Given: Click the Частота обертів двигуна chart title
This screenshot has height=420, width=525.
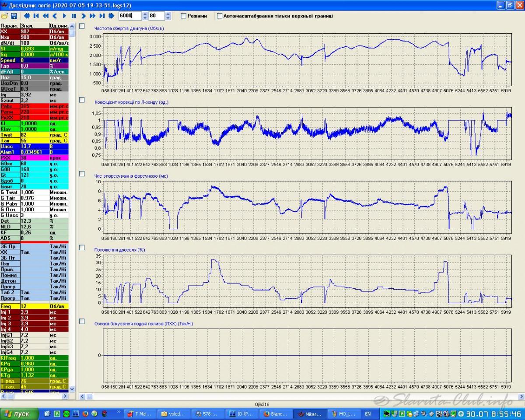Looking at the screenshot, I should (130, 28).
